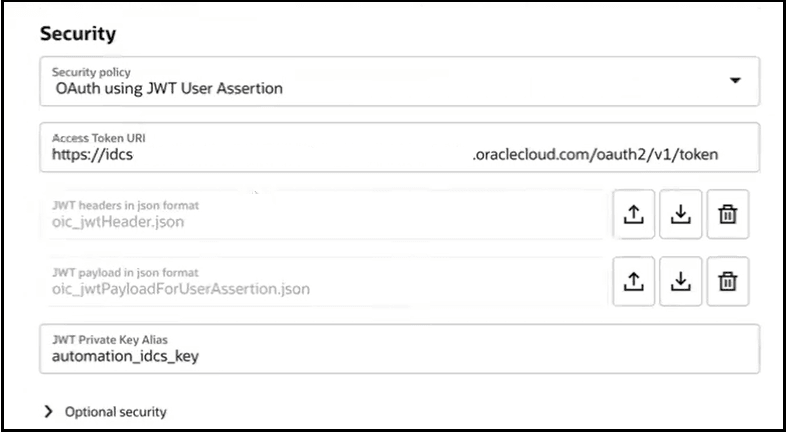Click the oic_jwtHeader.json filename text
This screenshot has height=432, width=788.
tap(119, 222)
